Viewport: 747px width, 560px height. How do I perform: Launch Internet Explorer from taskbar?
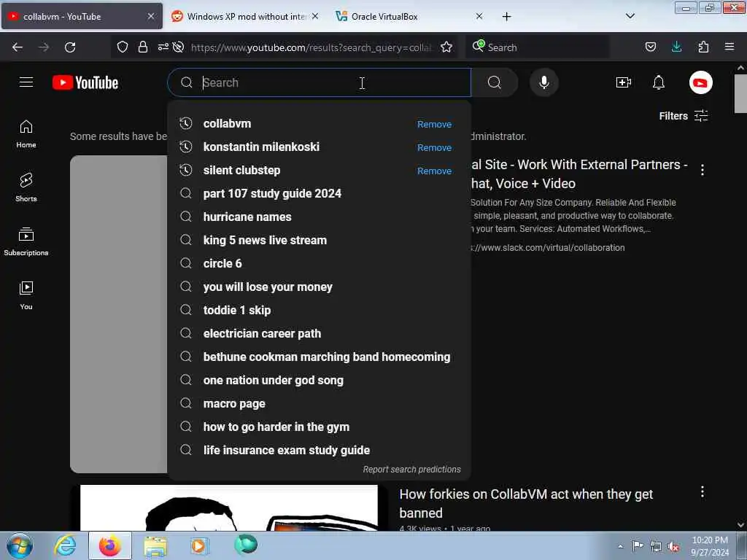pyautogui.click(x=65, y=545)
